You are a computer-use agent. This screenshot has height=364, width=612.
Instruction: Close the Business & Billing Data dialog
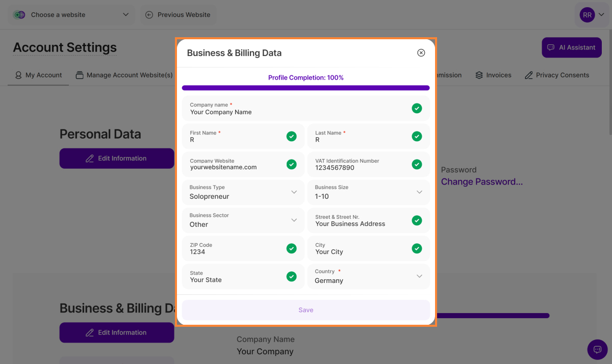[421, 53]
